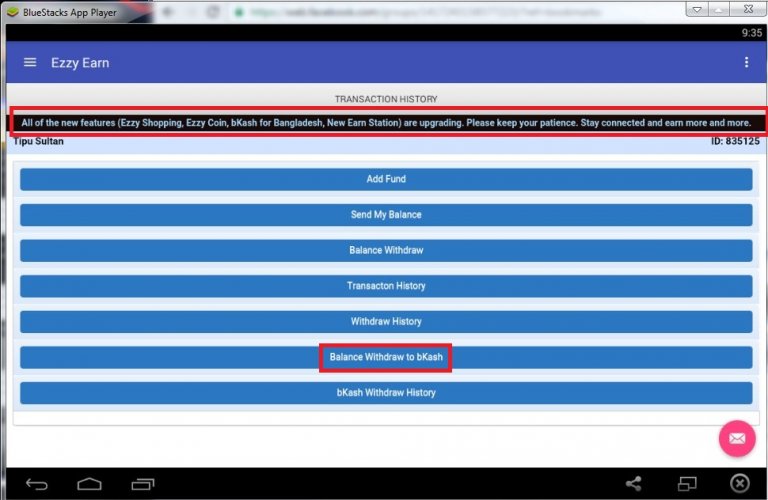Toggle BlueStacks full screen icon
This screenshot has width=768, height=500.
point(686,484)
